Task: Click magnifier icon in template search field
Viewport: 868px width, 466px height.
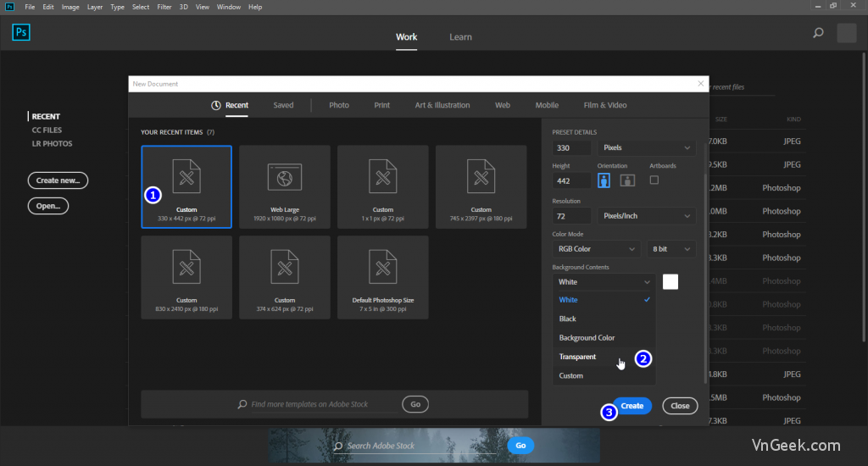Action: pos(242,404)
